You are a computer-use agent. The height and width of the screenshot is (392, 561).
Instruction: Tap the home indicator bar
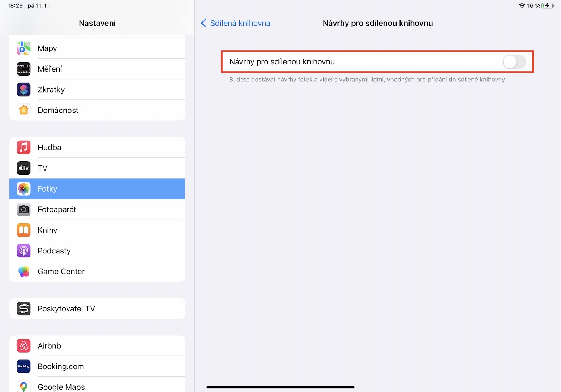point(280,387)
